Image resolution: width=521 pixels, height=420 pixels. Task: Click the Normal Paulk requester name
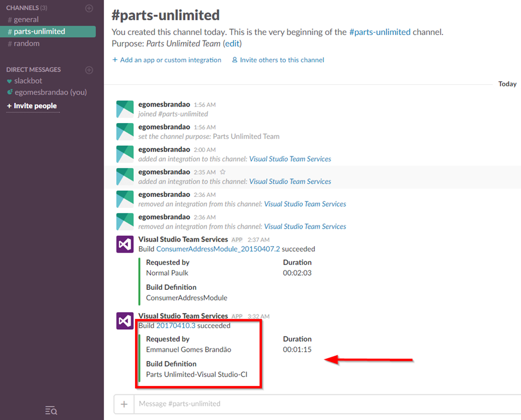point(167,273)
